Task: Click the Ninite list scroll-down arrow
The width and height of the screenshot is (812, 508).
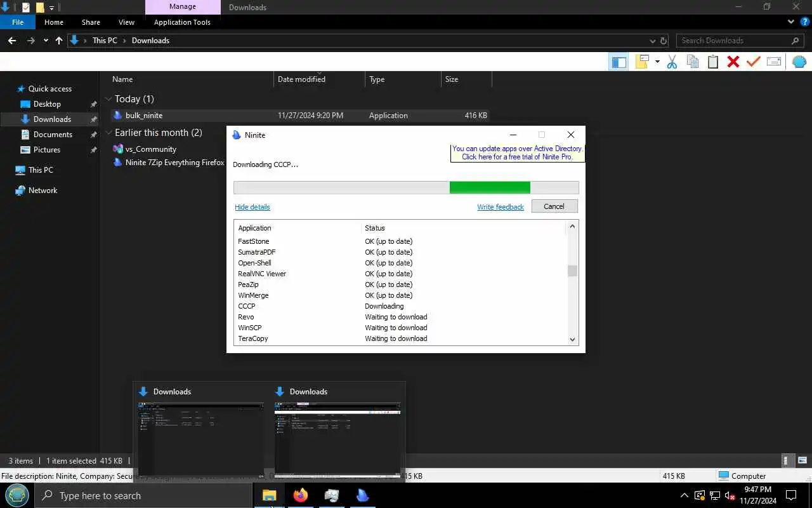Action: (572, 340)
